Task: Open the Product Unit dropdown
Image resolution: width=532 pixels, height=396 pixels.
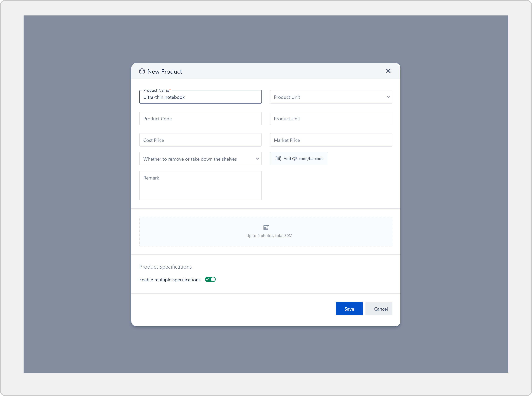Action: [331, 97]
